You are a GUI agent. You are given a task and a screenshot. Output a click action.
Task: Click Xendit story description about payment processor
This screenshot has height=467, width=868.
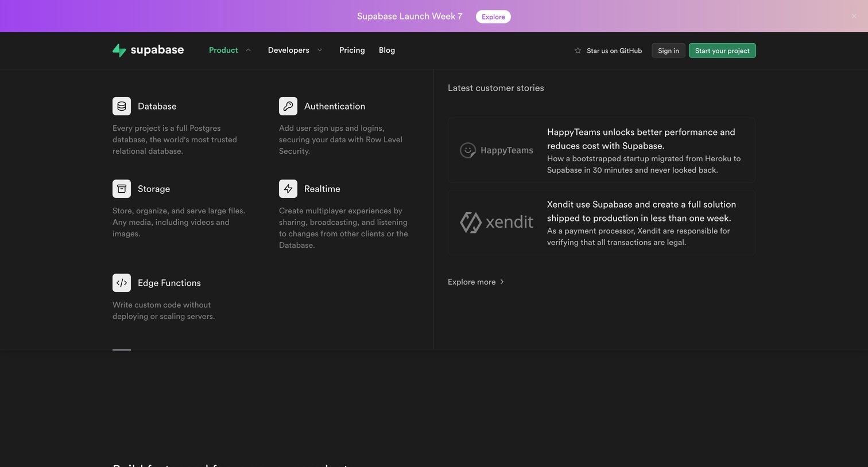(x=638, y=236)
